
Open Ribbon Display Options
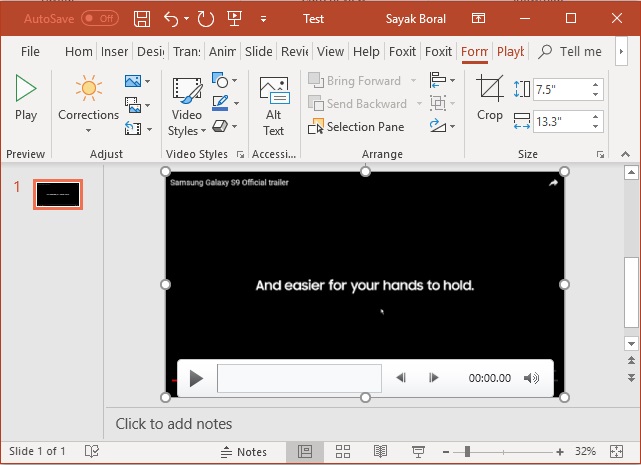pos(478,18)
